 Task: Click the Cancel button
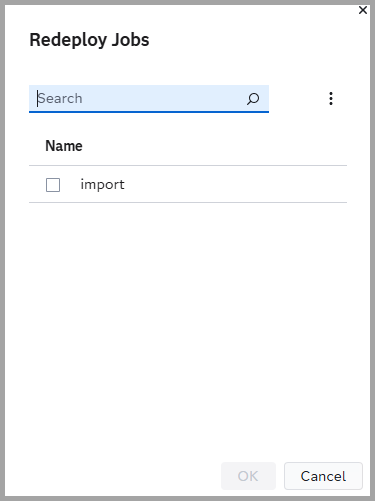tap(323, 476)
